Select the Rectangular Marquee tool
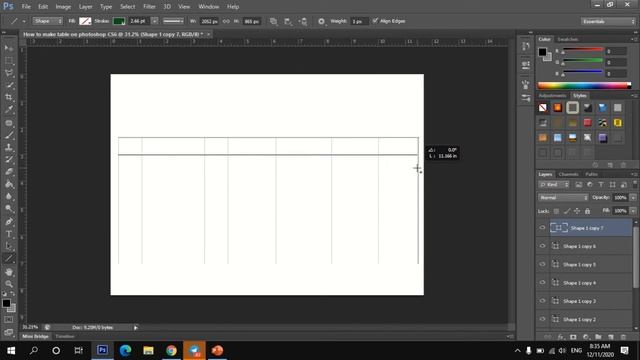Image resolution: width=640 pixels, height=360 pixels. point(9,61)
